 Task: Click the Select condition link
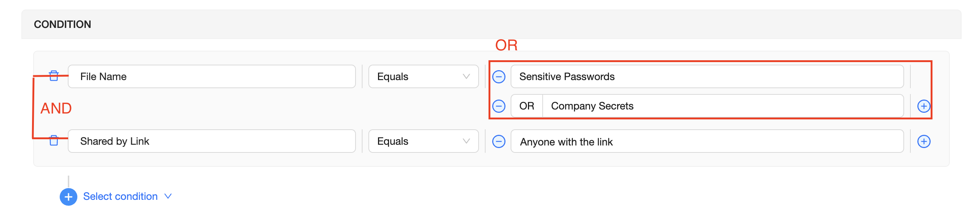pos(120,196)
